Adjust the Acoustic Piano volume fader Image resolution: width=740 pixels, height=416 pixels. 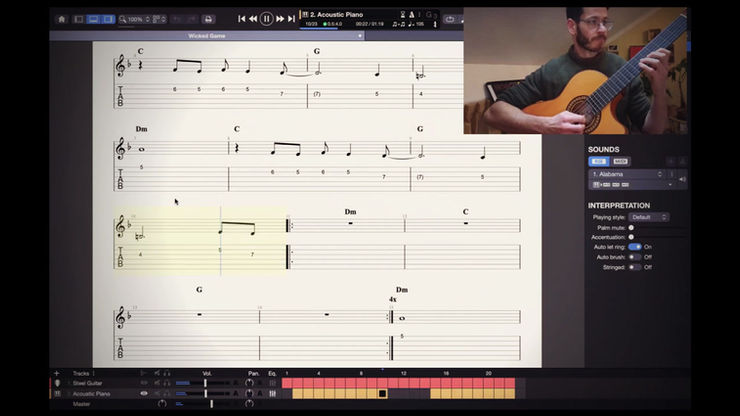click(x=205, y=393)
